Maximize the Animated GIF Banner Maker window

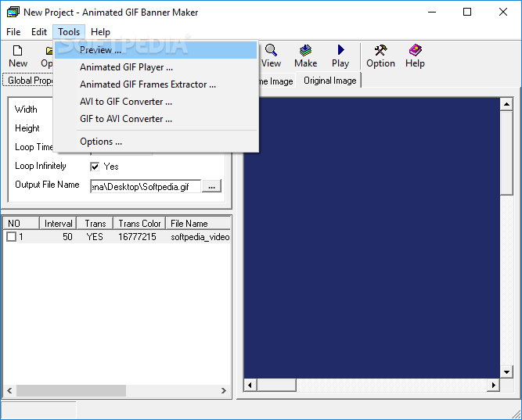click(x=467, y=13)
